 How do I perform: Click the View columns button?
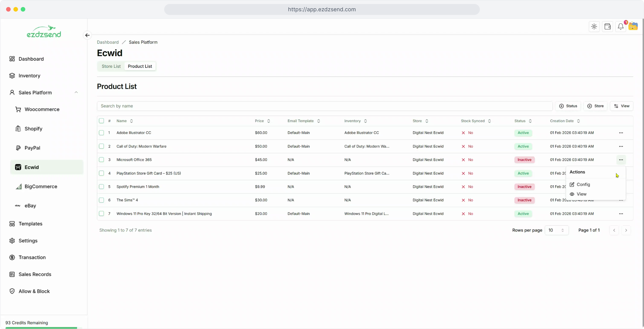pyautogui.click(x=621, y=106)
